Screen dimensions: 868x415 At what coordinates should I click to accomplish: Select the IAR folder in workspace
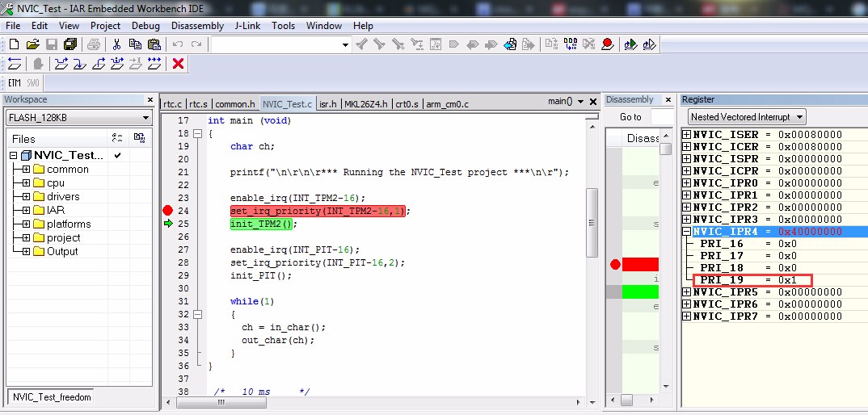pos(55,210)
